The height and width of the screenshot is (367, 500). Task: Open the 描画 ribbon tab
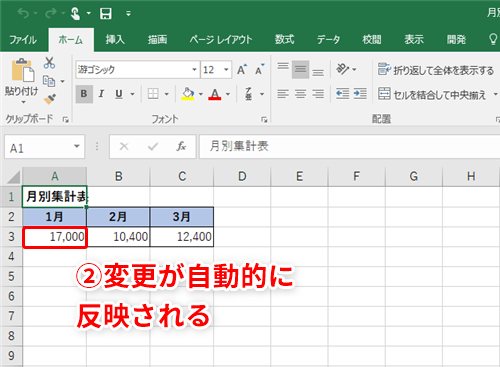[x=157, y=40]
